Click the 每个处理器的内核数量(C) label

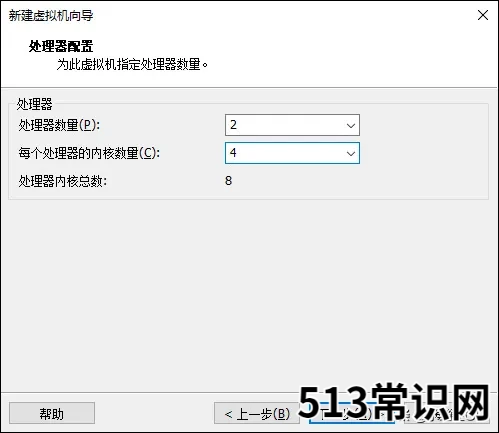coord(89,153)
